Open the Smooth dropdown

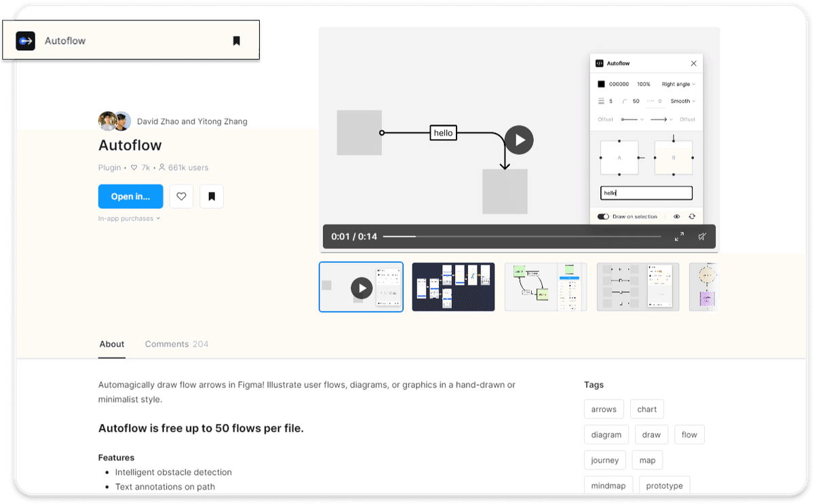[682, 101]
